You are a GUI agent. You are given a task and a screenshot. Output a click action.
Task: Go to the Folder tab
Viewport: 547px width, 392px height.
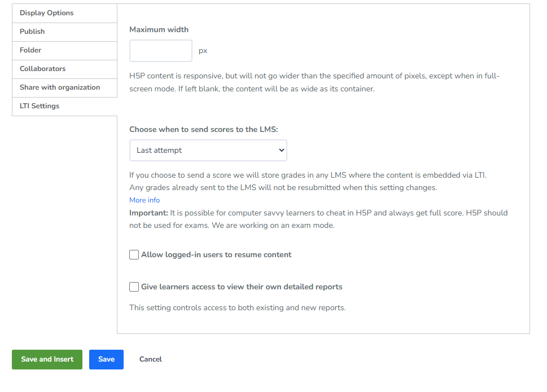point(30,50)
